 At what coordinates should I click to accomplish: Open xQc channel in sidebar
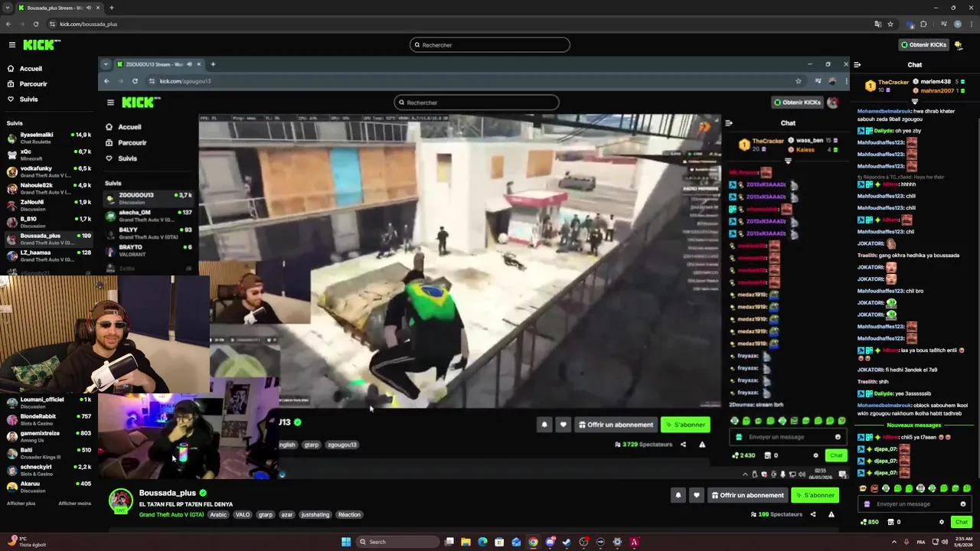pyautogui.click(x=48, y=155)
